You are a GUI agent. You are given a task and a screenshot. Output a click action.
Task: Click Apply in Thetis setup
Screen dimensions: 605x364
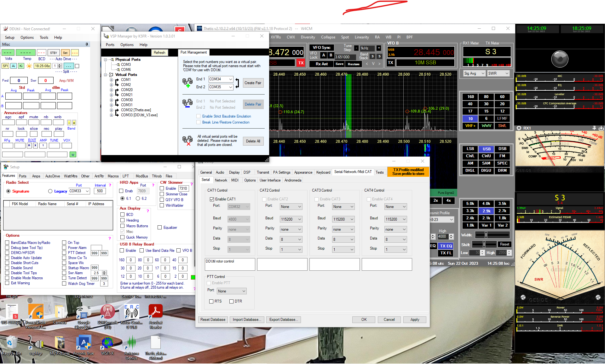[x=415, y=320]
